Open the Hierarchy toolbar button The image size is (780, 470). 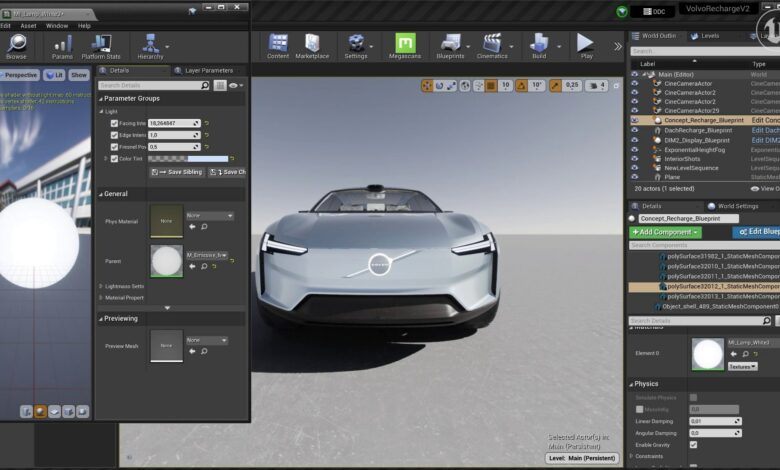coord(150,47)
